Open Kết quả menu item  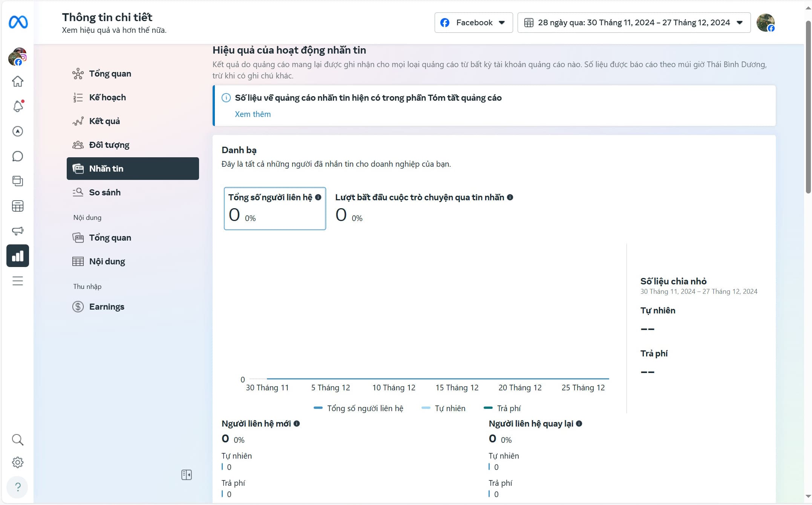[x=133, y=121]
